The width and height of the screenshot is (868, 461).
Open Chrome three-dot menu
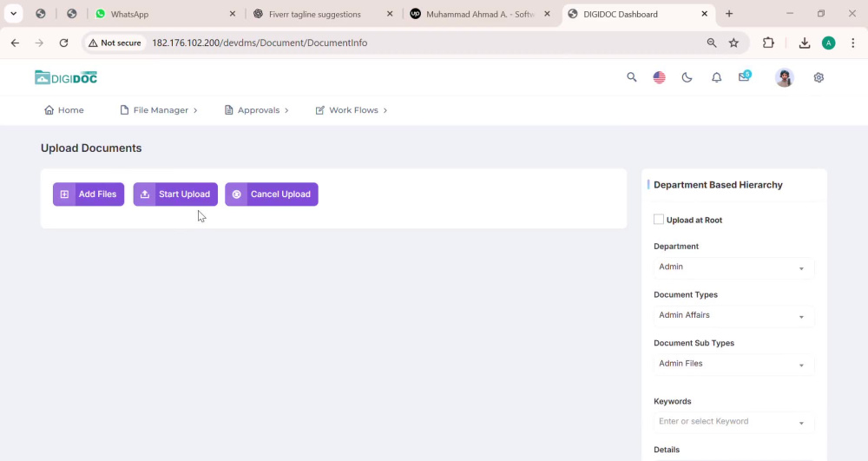(x=853, y=43)
